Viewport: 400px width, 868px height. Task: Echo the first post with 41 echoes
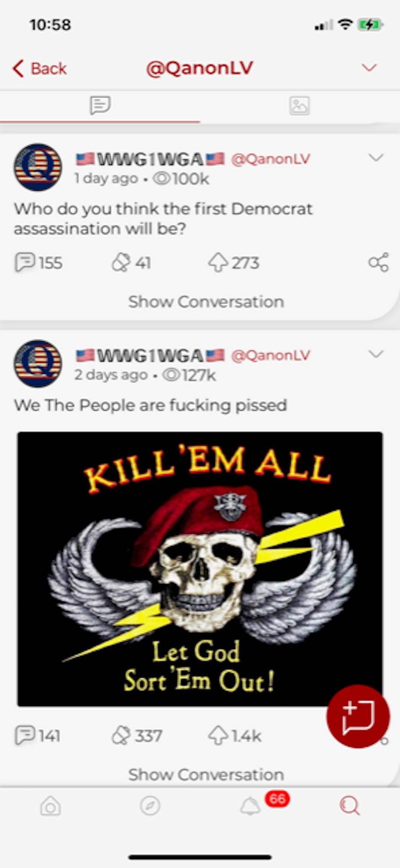[131, 263]
